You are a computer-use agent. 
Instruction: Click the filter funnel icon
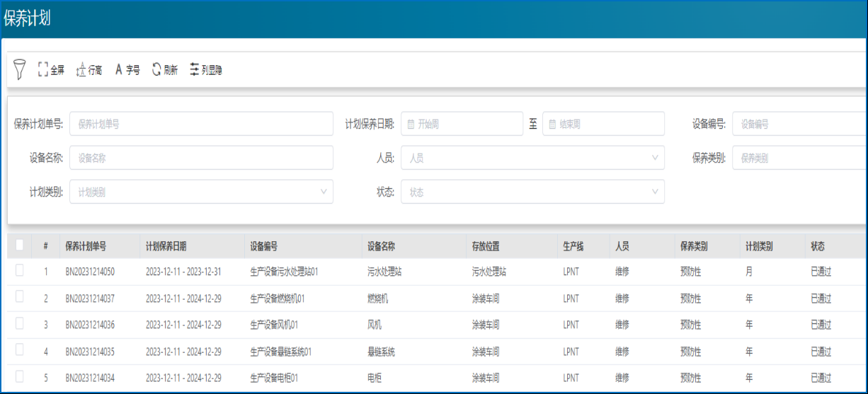(x=20, y=69)
